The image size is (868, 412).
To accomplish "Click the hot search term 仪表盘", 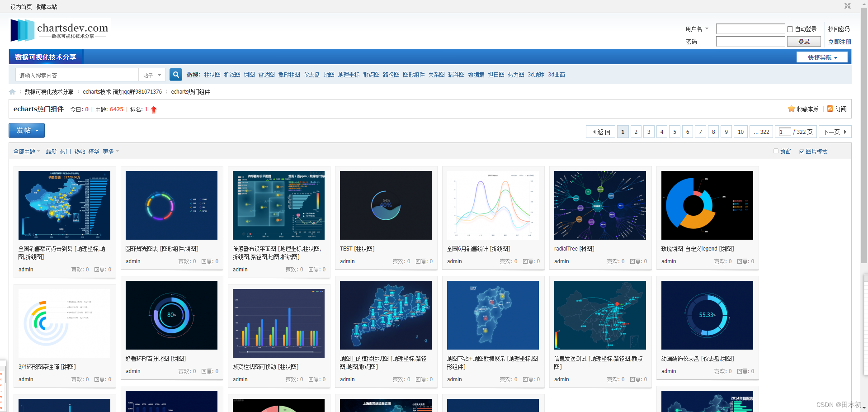I will (311, 75).
